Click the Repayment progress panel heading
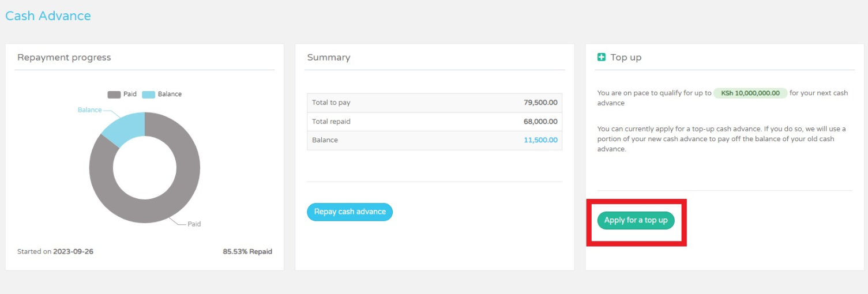Screen dimensions: 868x294 pos(64,58)
